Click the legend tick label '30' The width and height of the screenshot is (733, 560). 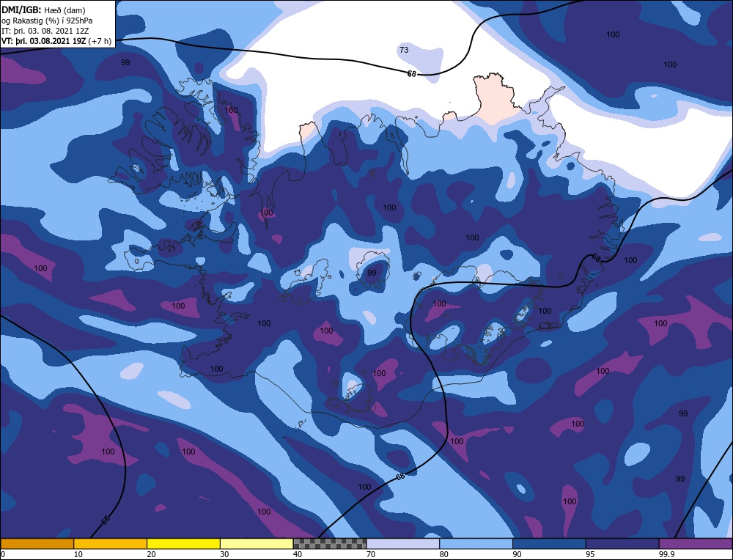coord(224,554)
